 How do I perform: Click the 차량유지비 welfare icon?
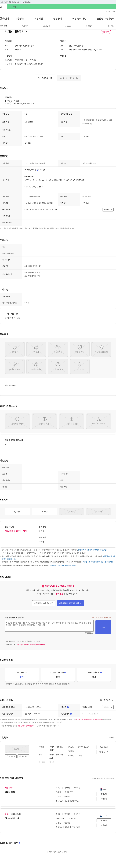point(58,349)
